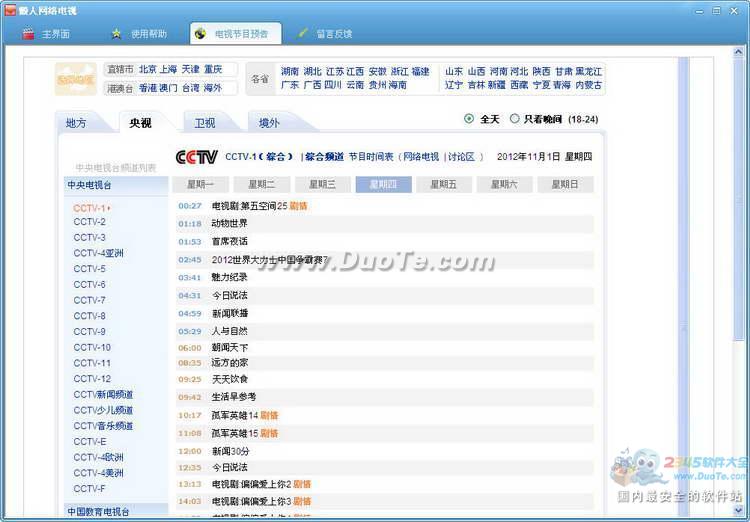750x522 pixels.
Task: Select CCTV-2 in channel list
Action: coord(89,222)
